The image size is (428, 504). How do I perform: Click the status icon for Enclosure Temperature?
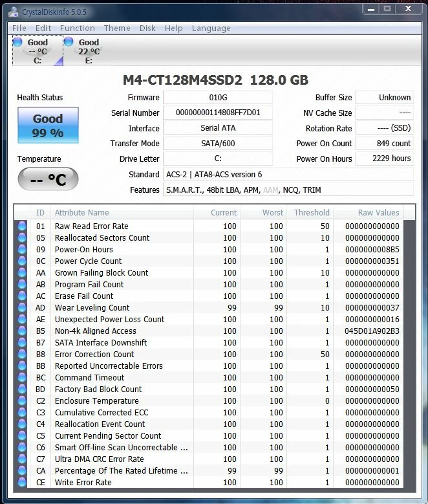coord(22,401)
